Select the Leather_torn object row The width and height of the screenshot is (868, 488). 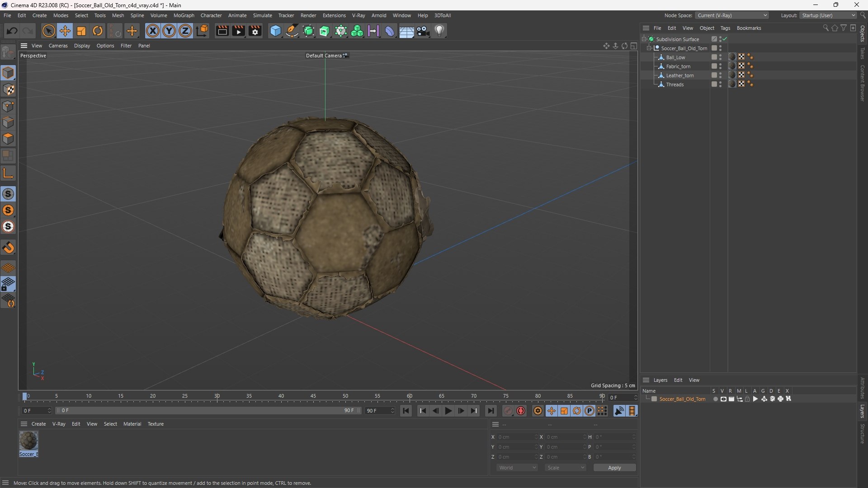click(x=680, y=75)
